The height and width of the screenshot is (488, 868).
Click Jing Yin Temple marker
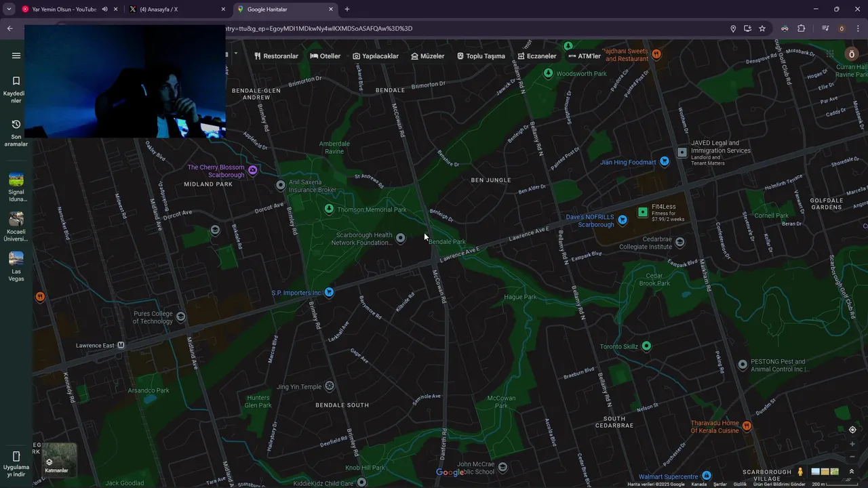[x=330, y=386]
